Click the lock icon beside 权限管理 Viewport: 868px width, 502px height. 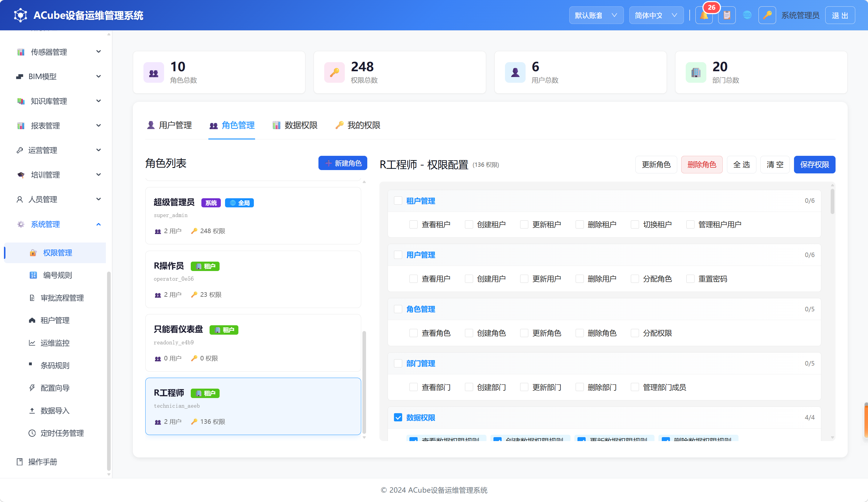33,253
